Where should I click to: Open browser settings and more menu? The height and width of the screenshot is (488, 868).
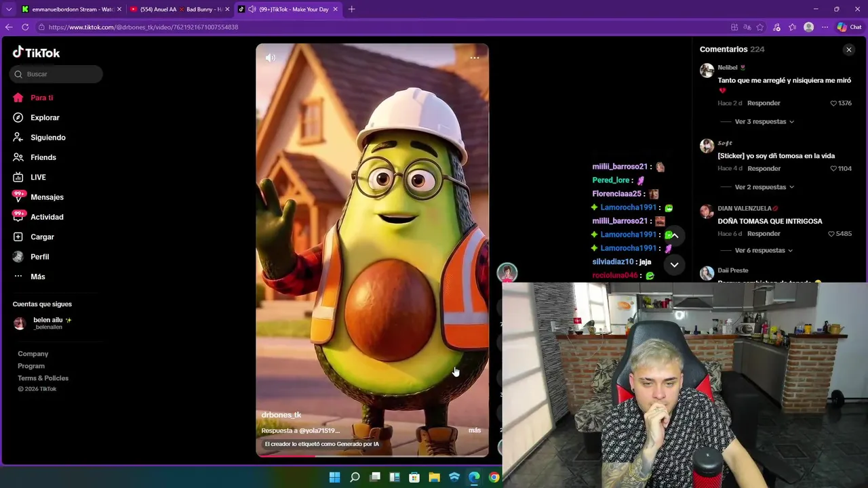[x=825, y=27]
